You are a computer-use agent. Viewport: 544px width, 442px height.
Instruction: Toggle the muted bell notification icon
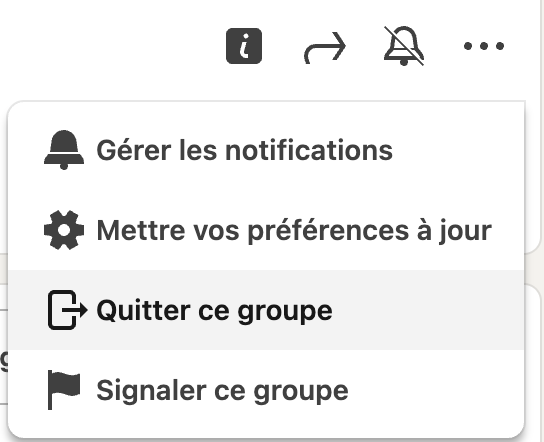pos(404,46)
